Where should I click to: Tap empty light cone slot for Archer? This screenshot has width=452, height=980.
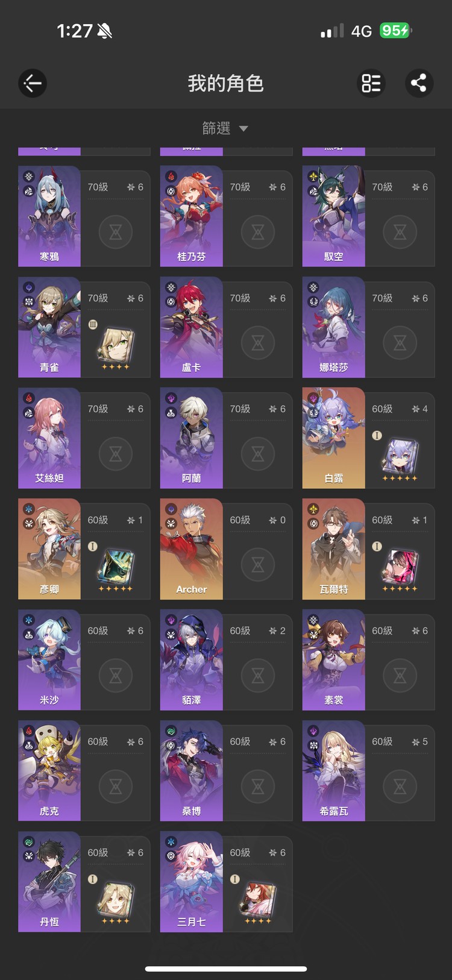[258, 565]
